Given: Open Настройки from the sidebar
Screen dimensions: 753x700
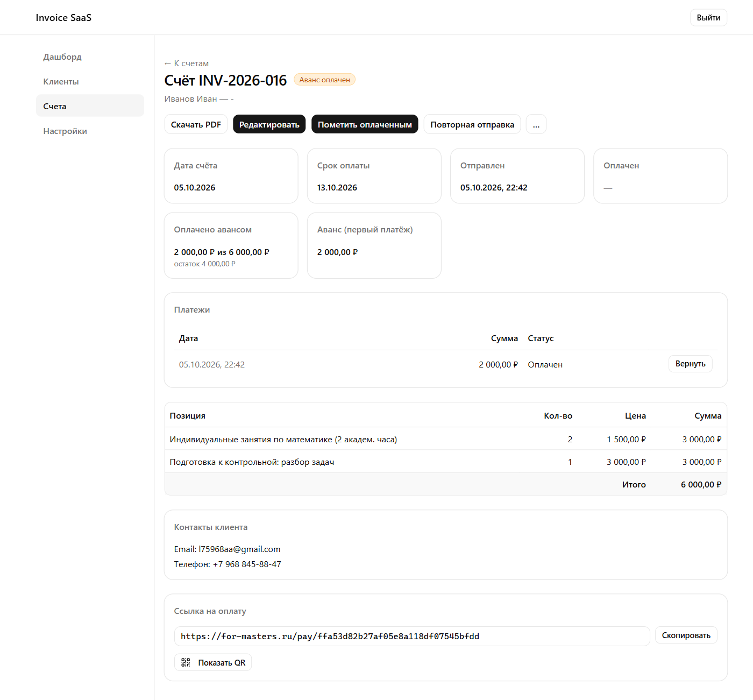Looking at the screenshot, I should pos(65,131).
